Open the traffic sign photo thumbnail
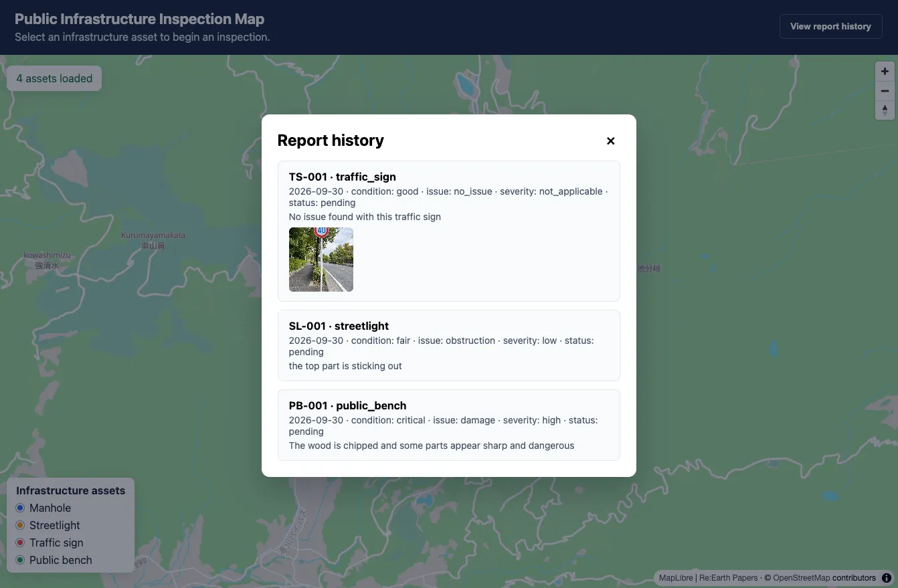The image size is (898, 588). point(321,260)
